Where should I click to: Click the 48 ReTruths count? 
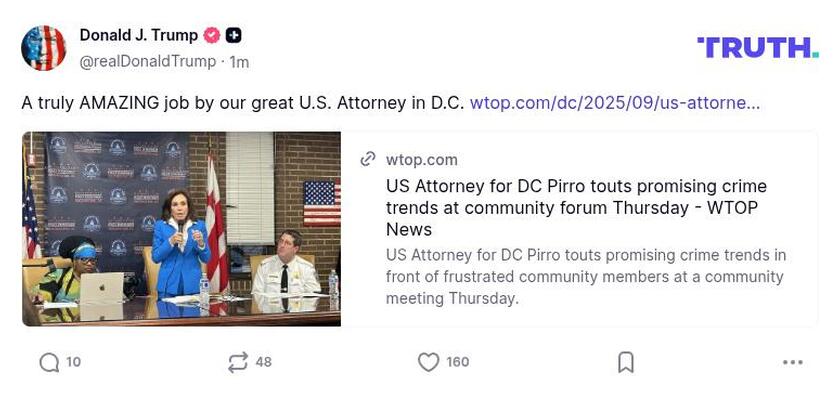pos(263,362)
